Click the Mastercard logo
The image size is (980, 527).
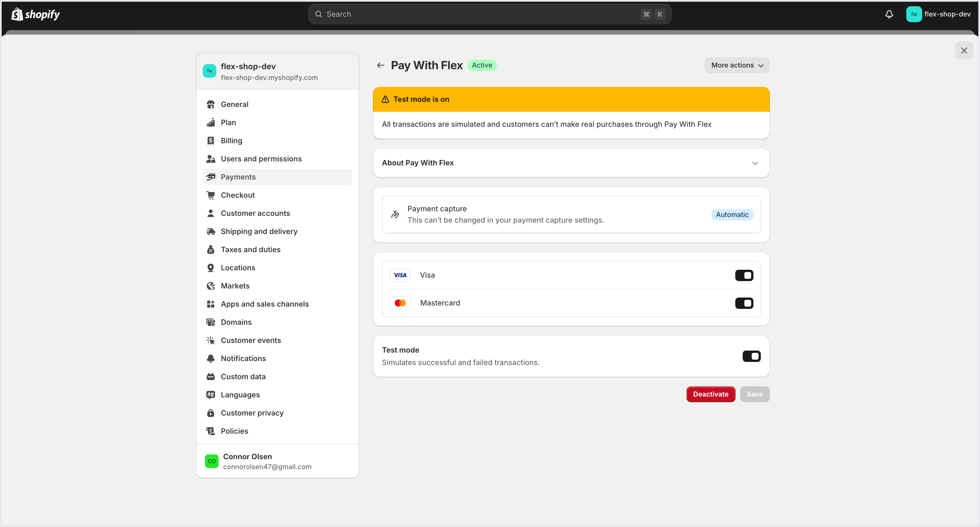tap(400, 303)
